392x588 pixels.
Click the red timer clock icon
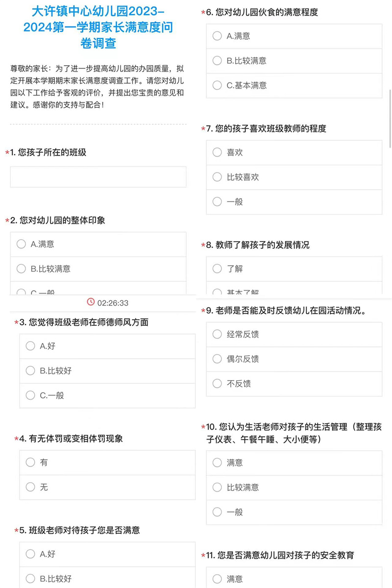pos(91,302)
